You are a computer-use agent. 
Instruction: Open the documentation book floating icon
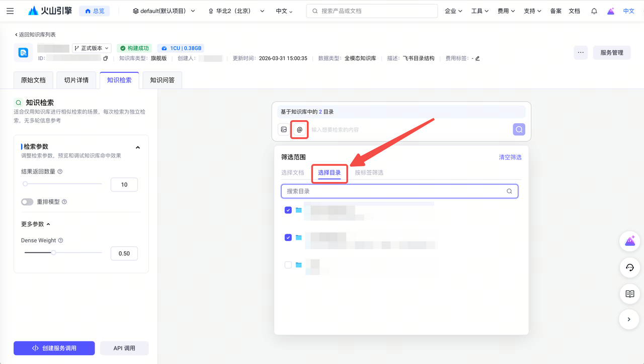tap(629, 294)
